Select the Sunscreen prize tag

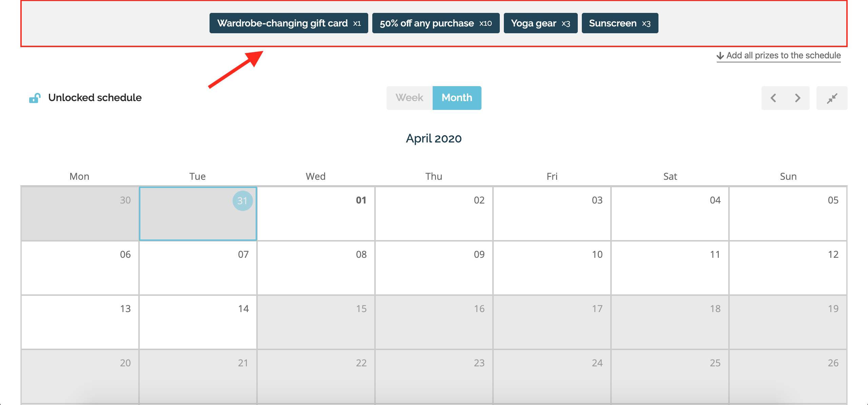620,23
